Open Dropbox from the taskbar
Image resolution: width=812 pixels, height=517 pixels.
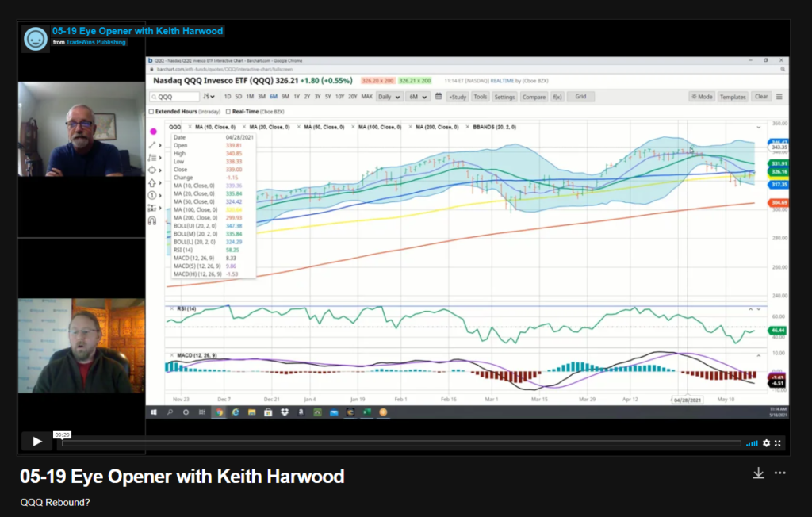click(285, 412)
